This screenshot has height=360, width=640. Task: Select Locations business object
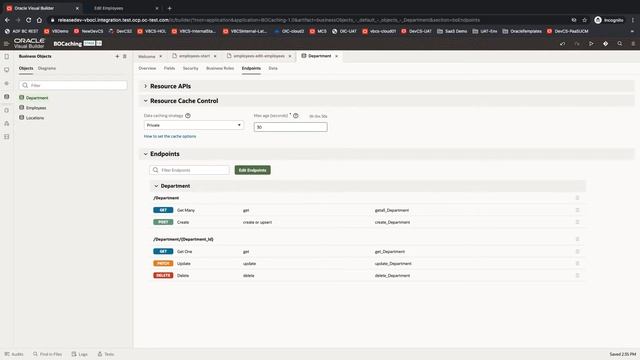(35, 118)
